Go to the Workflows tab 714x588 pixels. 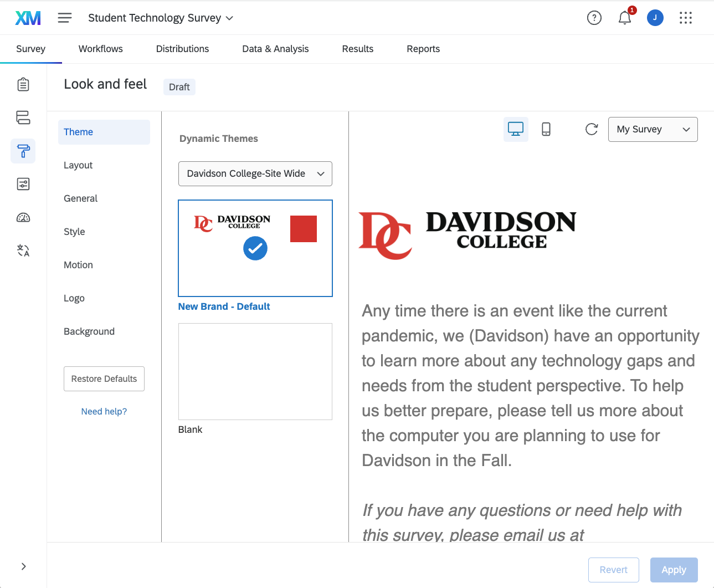[101, 49]
